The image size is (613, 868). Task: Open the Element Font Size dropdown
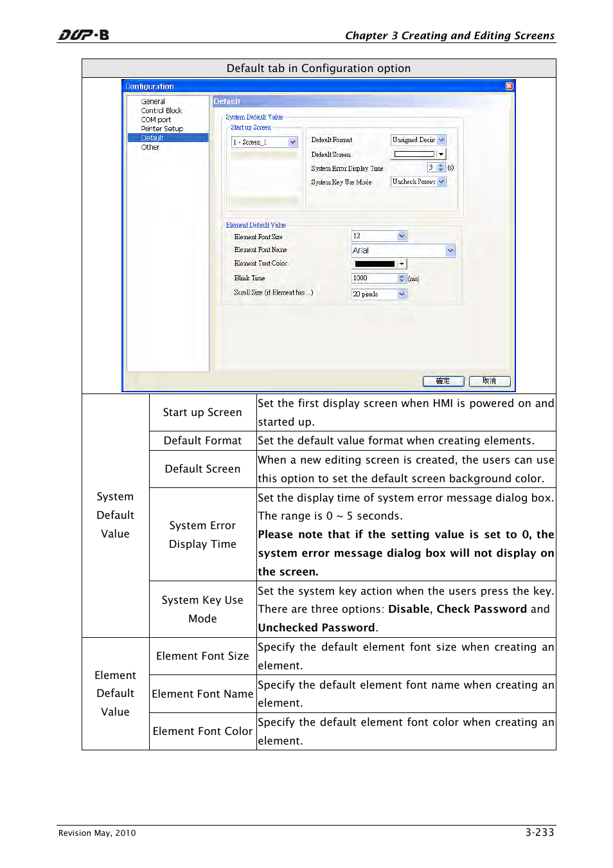click(402, 236)
